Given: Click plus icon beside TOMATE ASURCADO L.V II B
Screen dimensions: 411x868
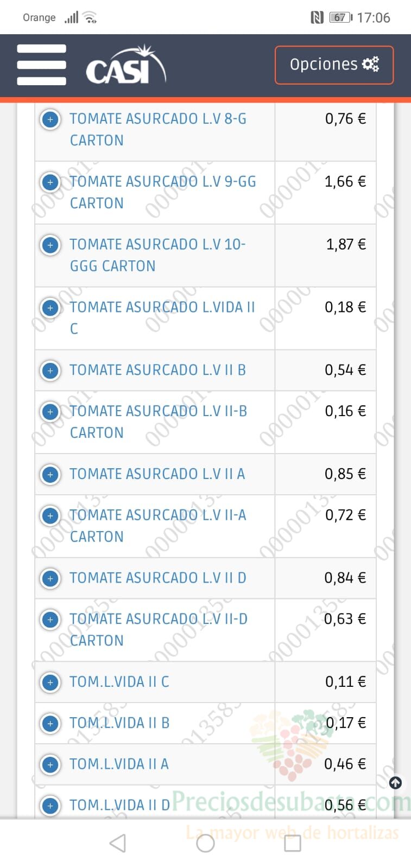Looking at the screenshot, I should 50,371.
